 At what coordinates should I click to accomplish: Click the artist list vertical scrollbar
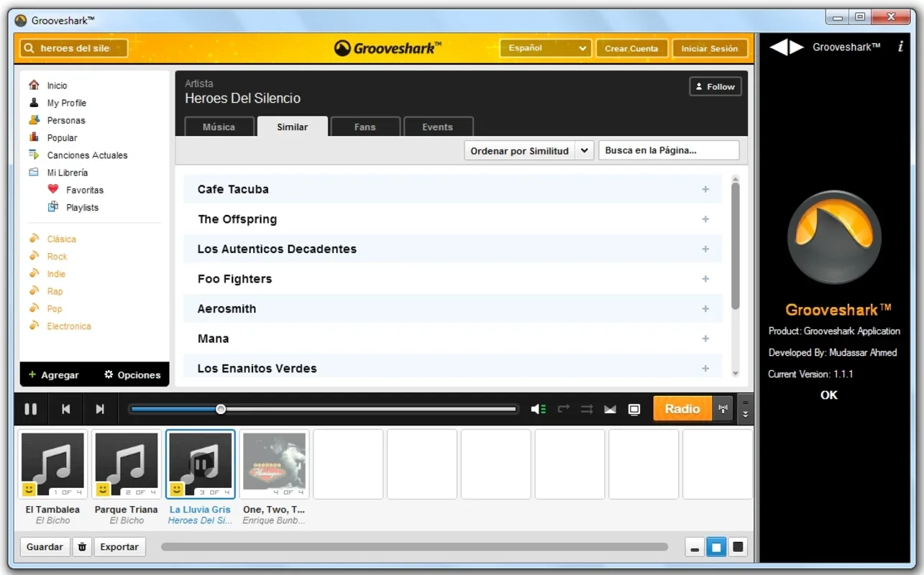coord(735,246)
